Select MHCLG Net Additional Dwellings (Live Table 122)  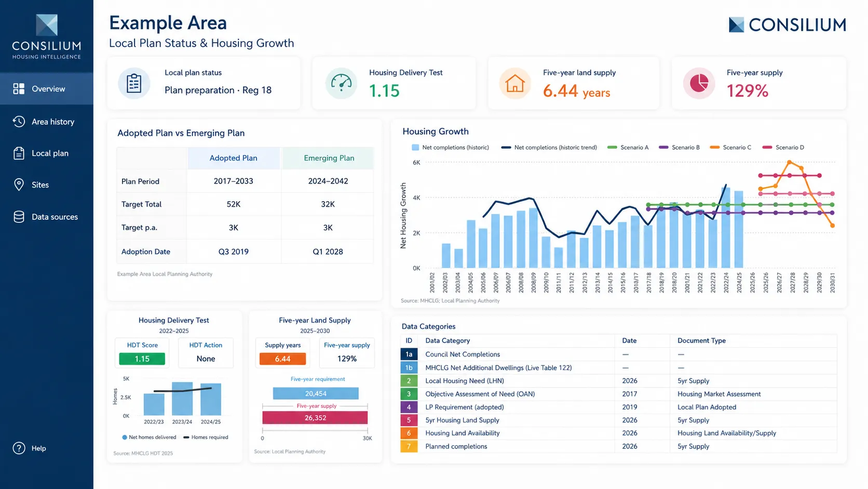click(x=618, y=367)
